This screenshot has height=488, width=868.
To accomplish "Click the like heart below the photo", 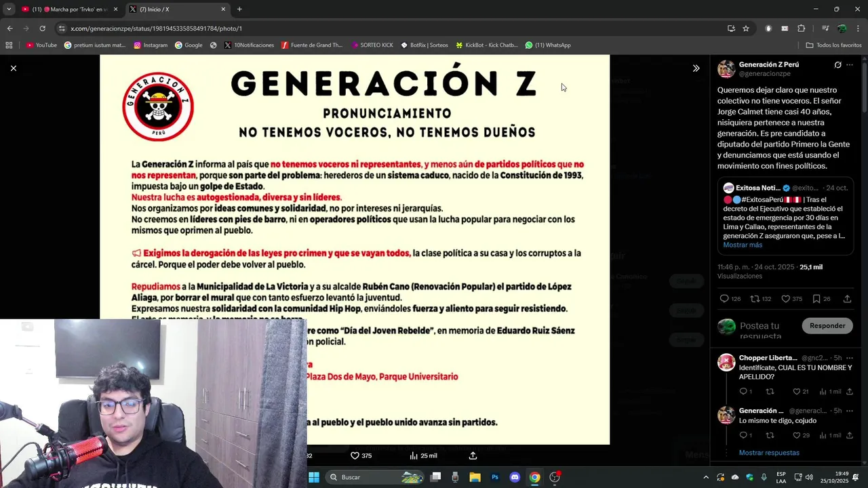I will (x=355, y=455).
